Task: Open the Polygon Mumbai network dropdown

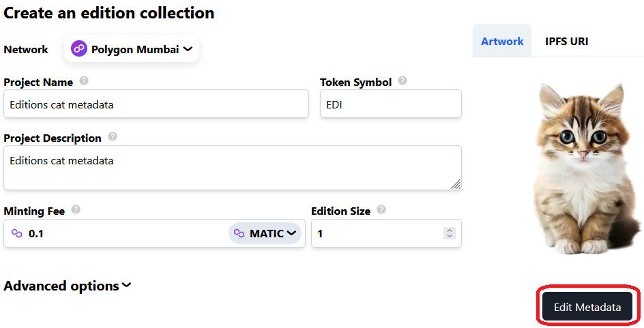Action: pos(132,49)
